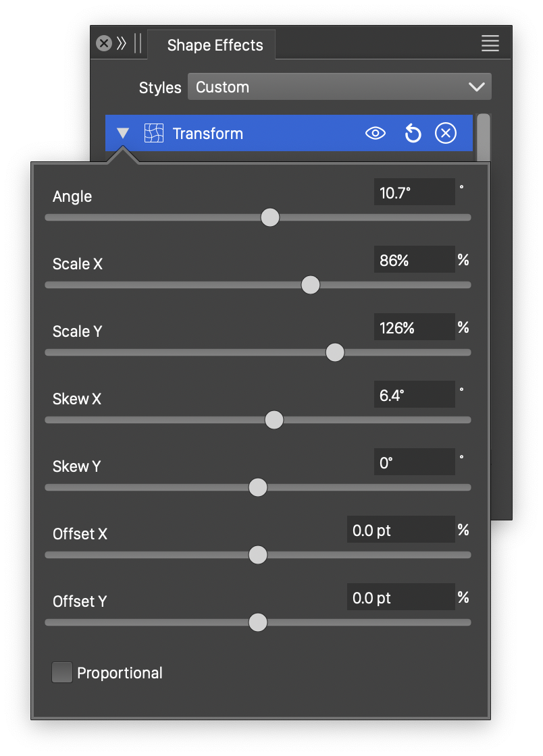The width and height of the screenshot is (543, 756).
Task: Toggle Transform effect visibility with the eye icon
Action: [x=376, y=134]
